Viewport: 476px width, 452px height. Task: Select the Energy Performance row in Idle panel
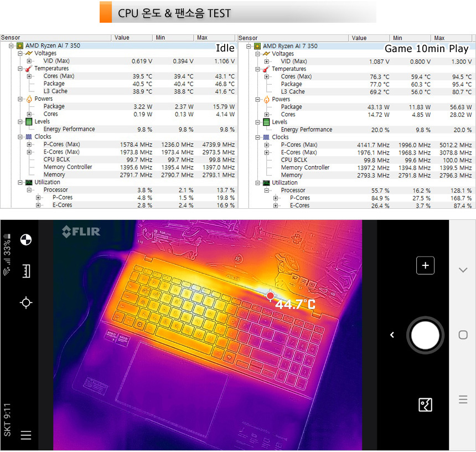[x=69, y=130]
